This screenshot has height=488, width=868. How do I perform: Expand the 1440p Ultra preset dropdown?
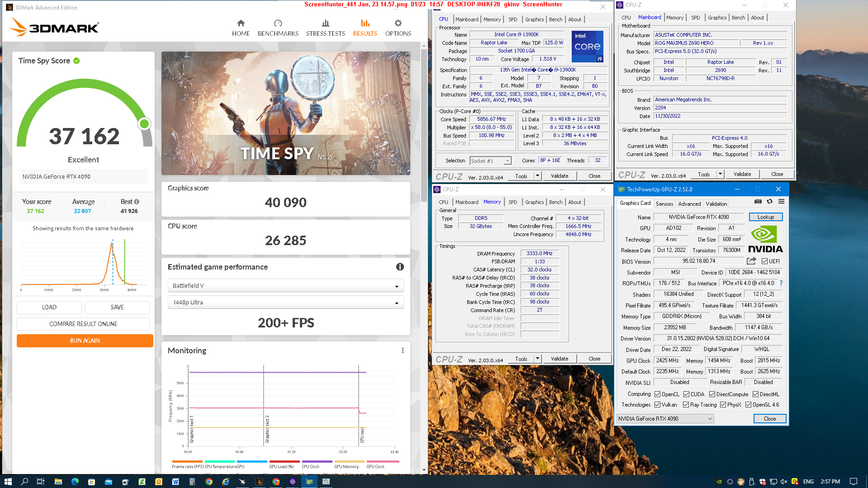coord(286,303)
